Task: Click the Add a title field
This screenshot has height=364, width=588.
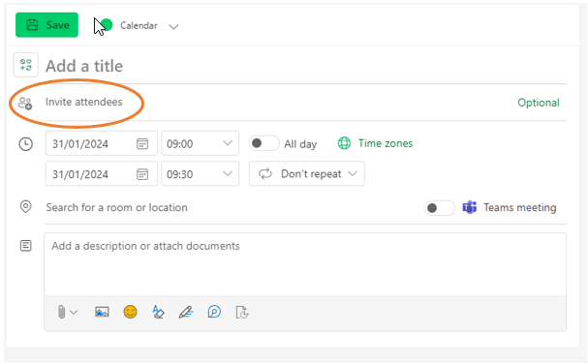Action: coord(306,67)
